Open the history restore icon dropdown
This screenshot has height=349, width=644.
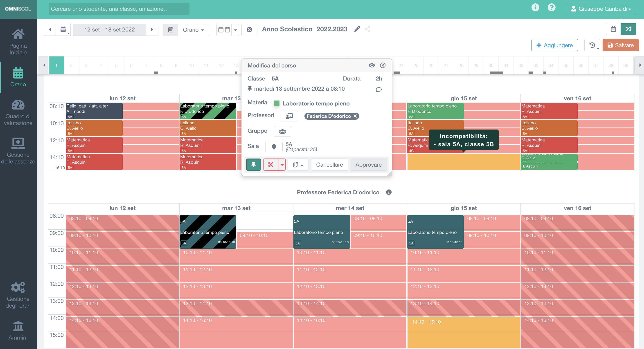592,45
